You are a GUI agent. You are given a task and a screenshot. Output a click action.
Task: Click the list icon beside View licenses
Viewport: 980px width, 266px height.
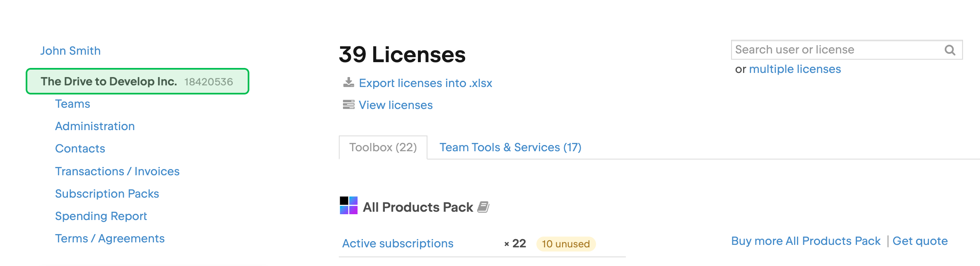(348, 104)
